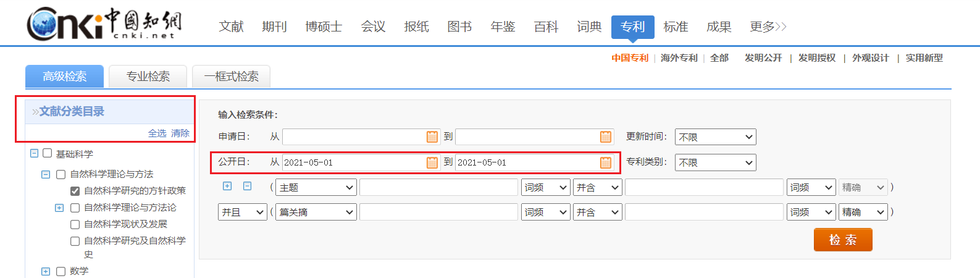Open the 年鉴 navigation item
The height and width of the screenshot is (278, 980).
pos(503,27)
